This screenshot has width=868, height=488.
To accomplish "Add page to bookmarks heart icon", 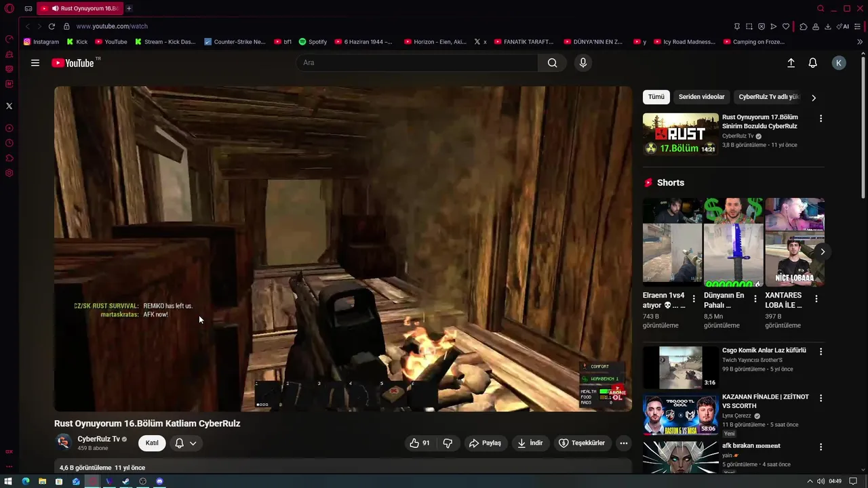I will (x=786, y=26).
